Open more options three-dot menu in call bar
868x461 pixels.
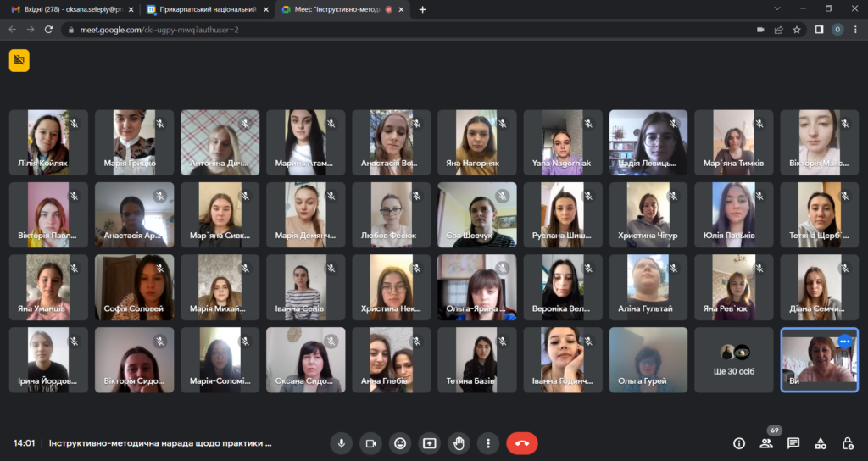tap(487, 442)
